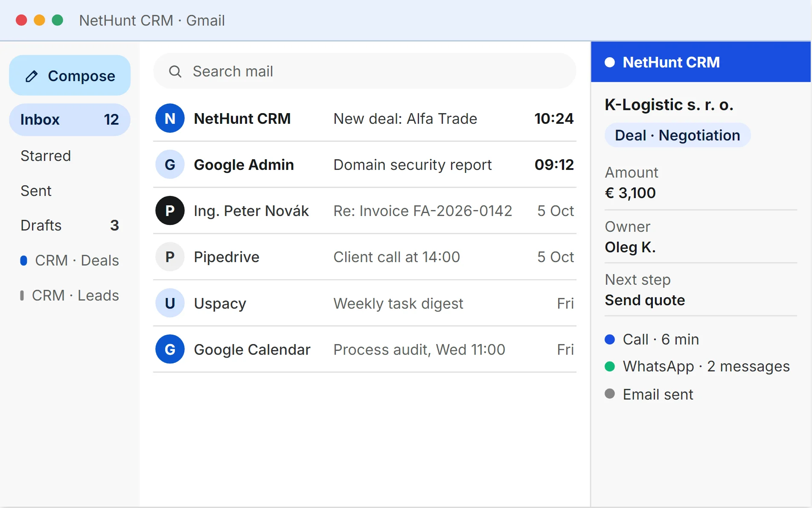Open email subject New deal: Alfa Trade
Image resolution: width=812 pixels, height=508 pixels.
tap(405, 119)
